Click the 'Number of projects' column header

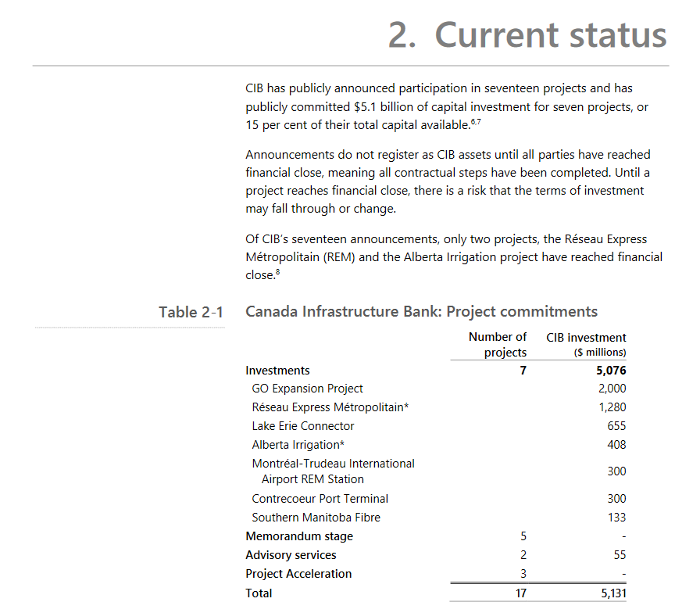pyautogui.click(x=498, y=344)
